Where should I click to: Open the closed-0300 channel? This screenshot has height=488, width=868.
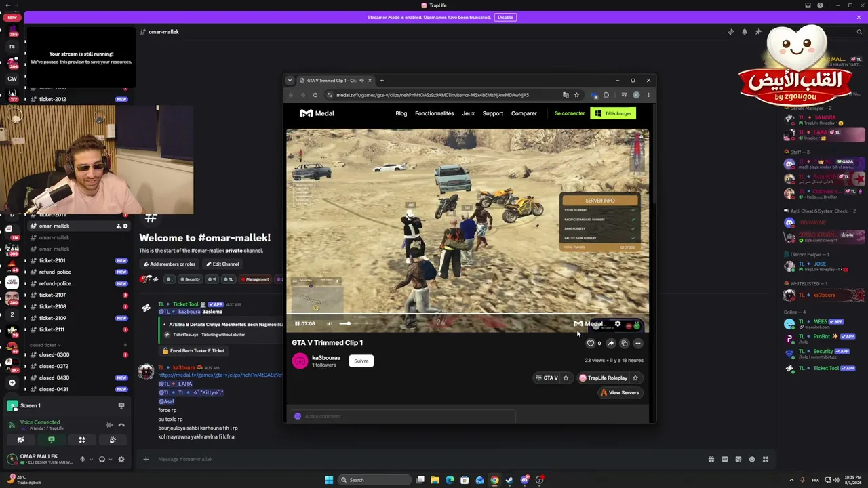(78, 354)
